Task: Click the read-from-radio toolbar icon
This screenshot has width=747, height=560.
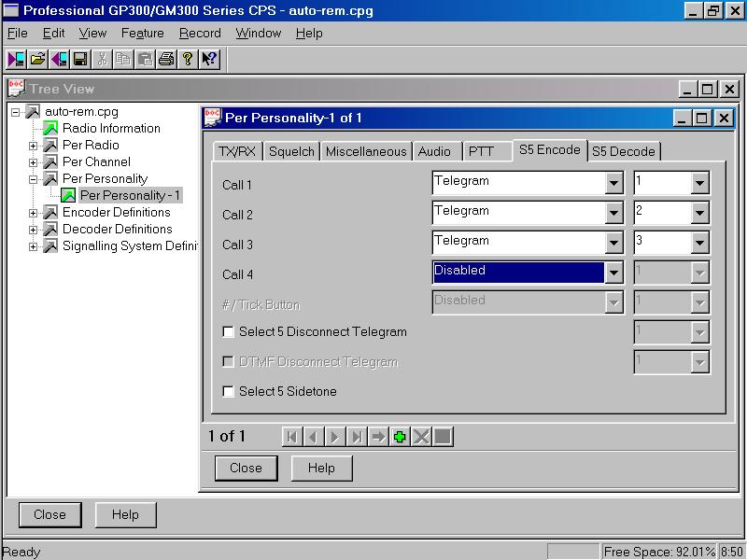Action: 16,59
